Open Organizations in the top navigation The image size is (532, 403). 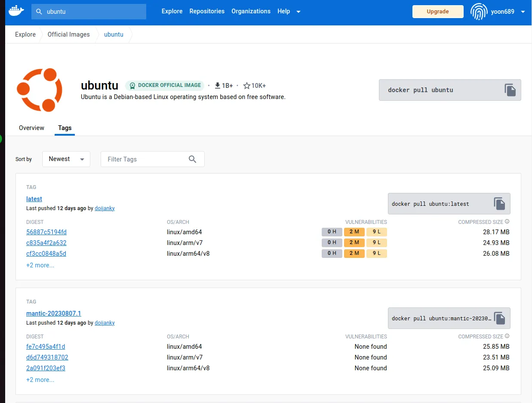click(251, 11)
